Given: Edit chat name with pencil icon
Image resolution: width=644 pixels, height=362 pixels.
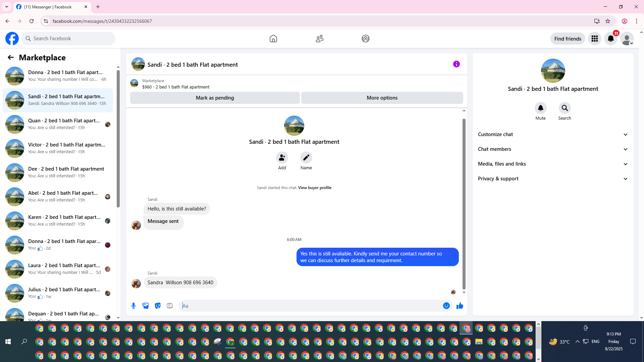Looking at the screenshot, I should tap(306, 158).
